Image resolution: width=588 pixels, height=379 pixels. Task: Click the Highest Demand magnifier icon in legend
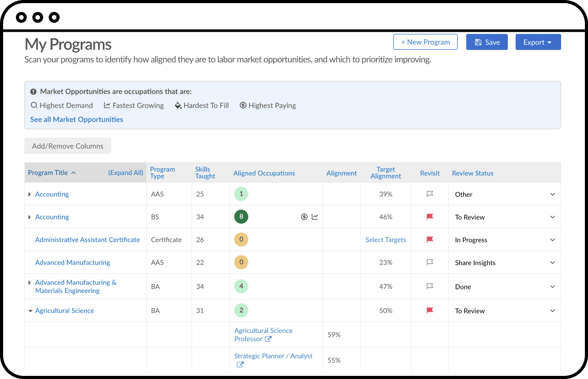click(x=34, y=106)
